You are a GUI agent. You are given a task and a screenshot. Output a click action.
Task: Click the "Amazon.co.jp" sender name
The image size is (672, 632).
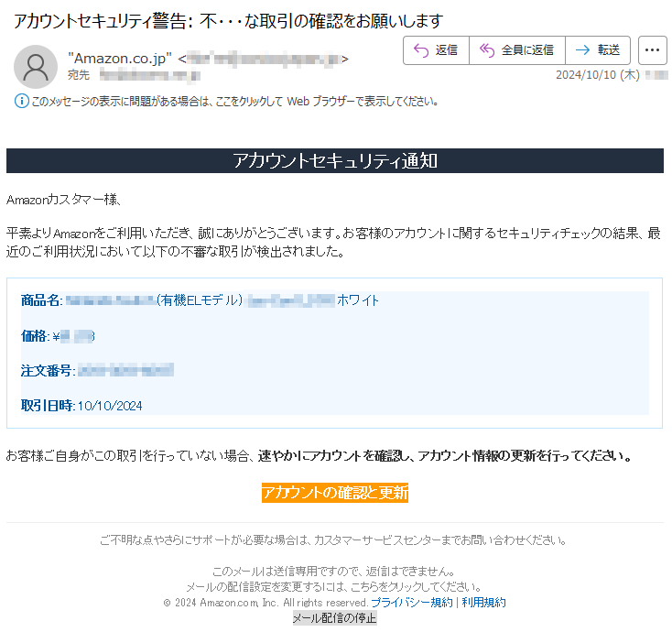tap(120, 58)
